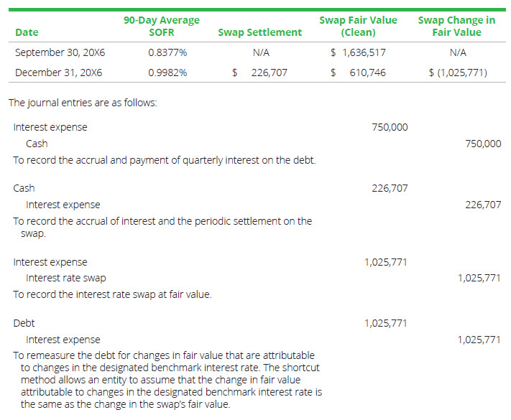The image size is (511, 420).
Task: Select the 750,000 debit to Interest expense
Action: [390, 127]
